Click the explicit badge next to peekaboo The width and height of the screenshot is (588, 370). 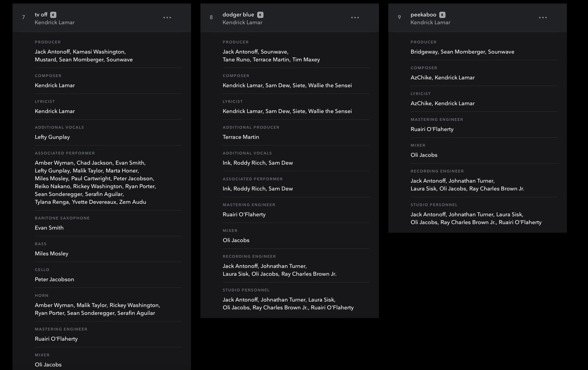click(x=442, y=15)
